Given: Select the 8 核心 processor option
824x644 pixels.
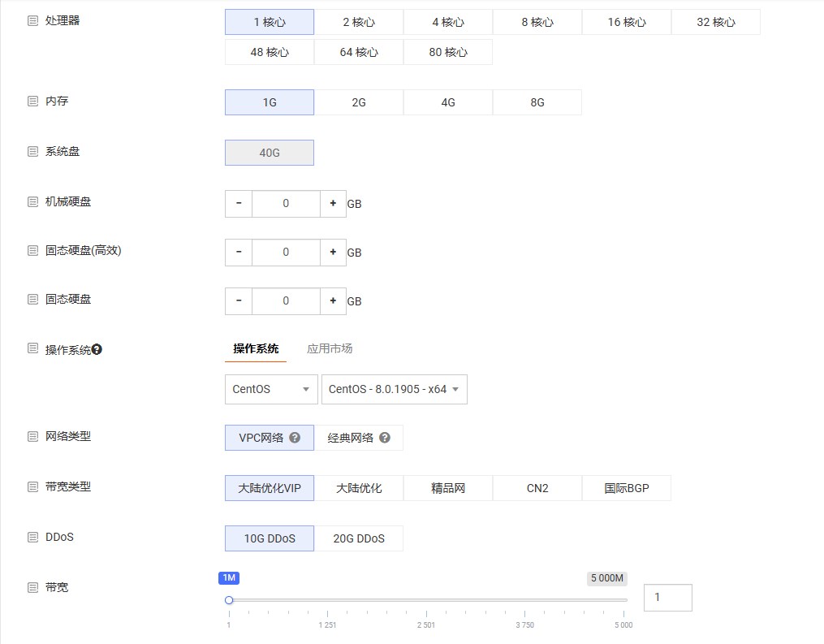Looking at the screenshot, I should tap(537, 22).
